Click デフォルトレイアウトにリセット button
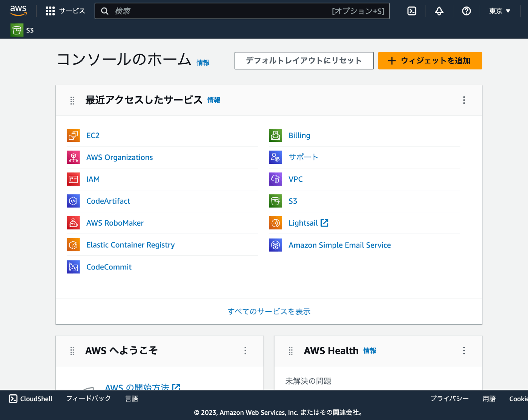 304,61
